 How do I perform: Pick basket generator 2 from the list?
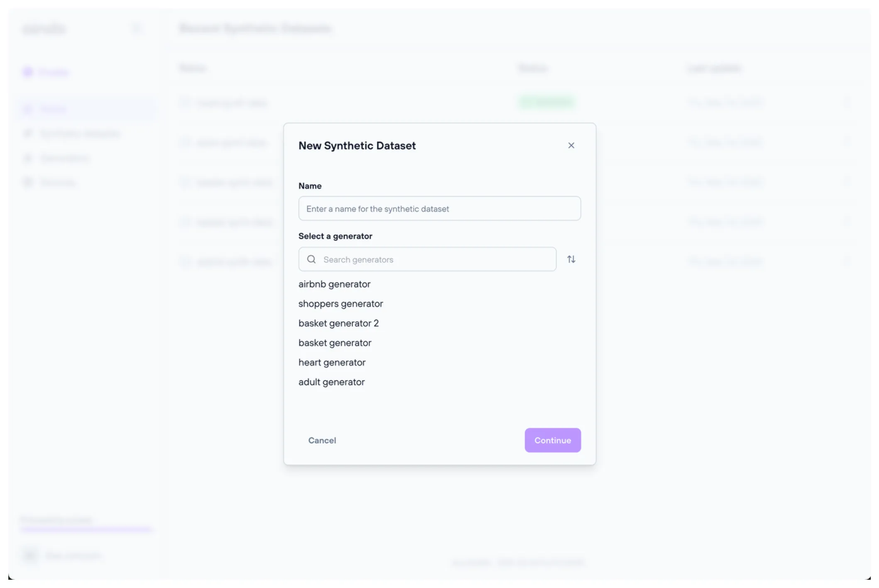[338, 323]
